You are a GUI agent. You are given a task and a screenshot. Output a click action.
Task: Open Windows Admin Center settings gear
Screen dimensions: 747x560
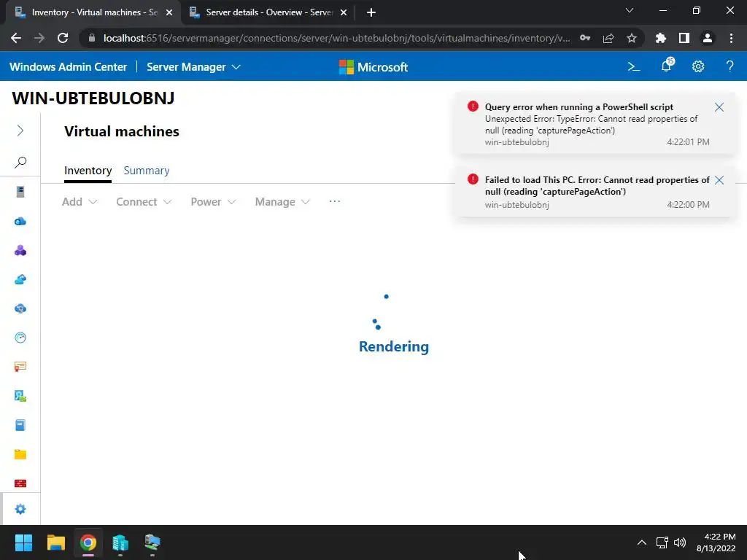tap(698, 66)
